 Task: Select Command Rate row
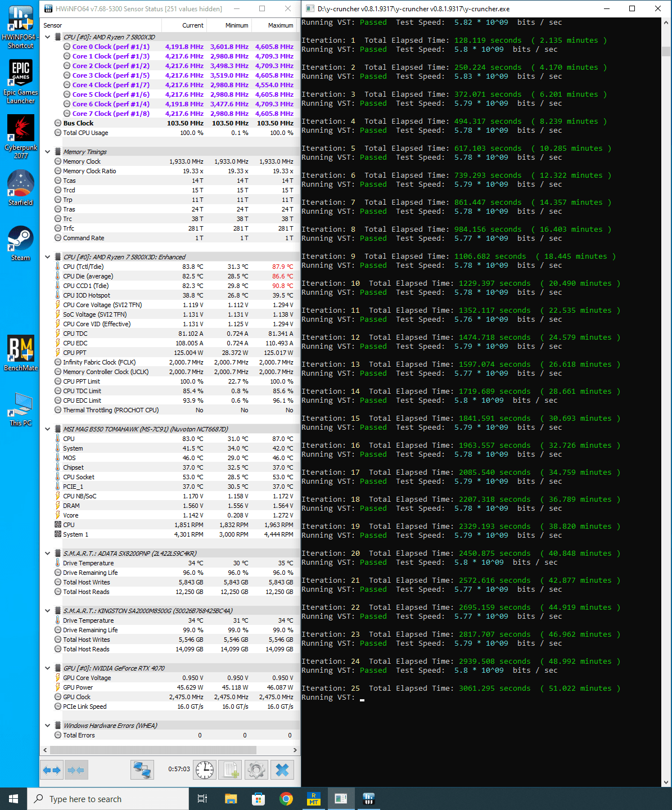click(x=169, y=238)
